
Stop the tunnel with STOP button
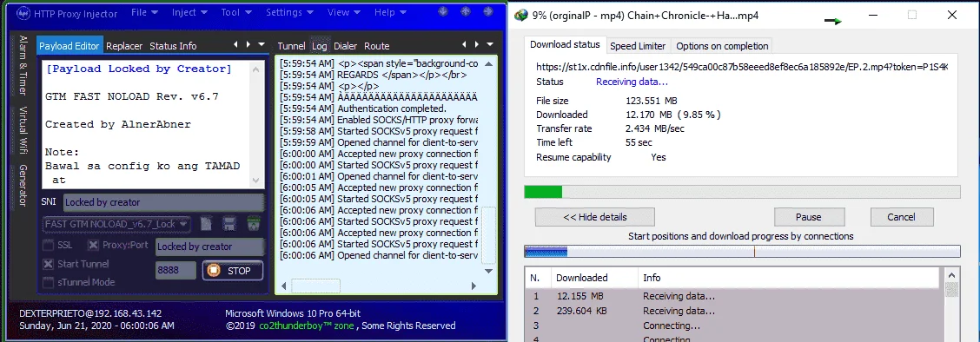[x=233, y=271]
